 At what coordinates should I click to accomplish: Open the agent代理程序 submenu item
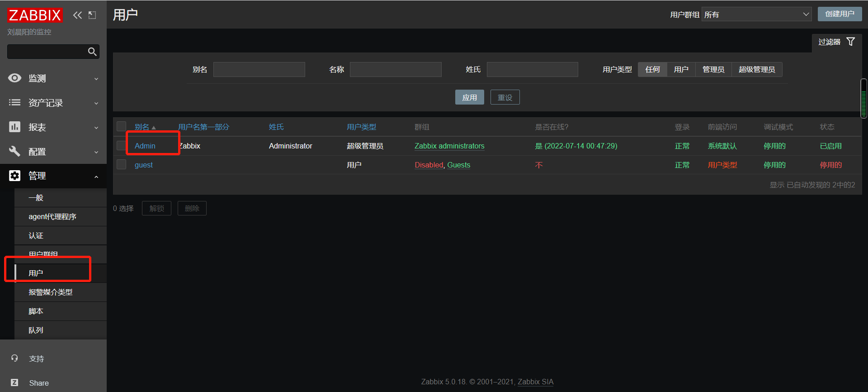61,217
